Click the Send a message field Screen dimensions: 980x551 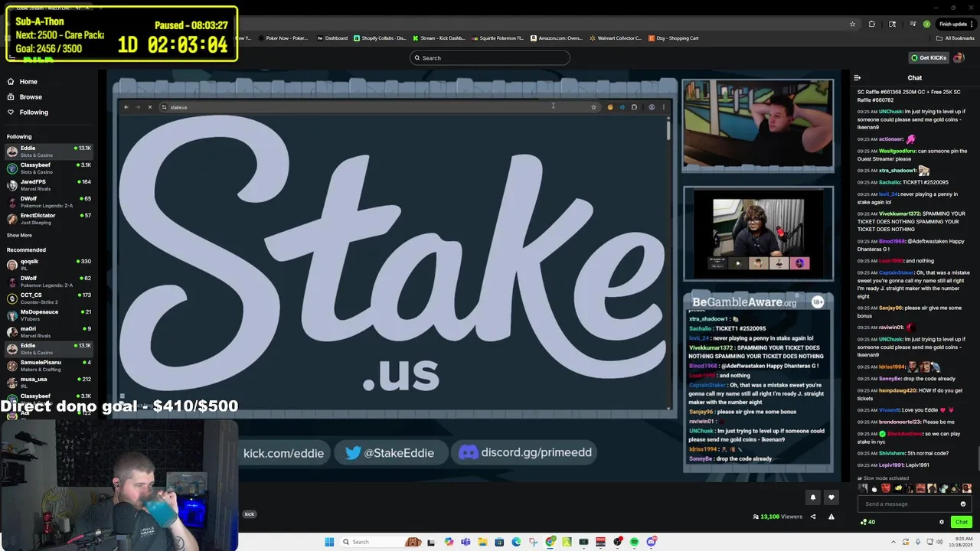pos(915,504)
